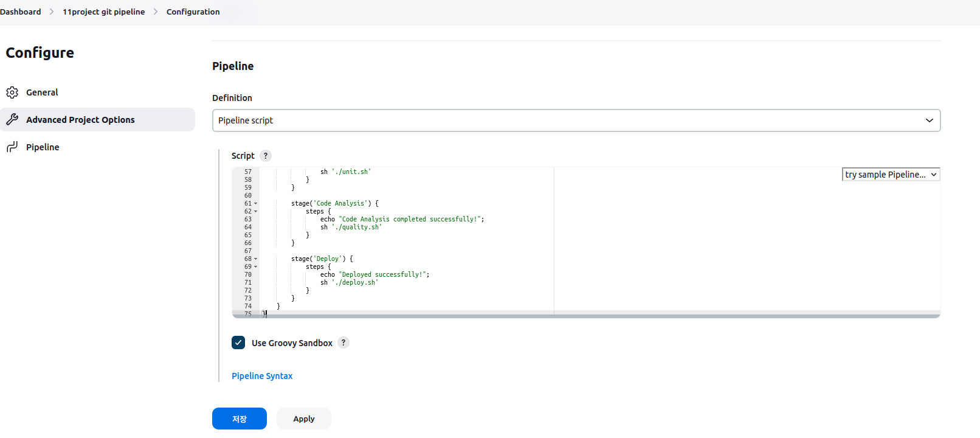Click on sh './deploy.sh' line
The width and height of the screenshot is (980, 438).
click(349, 283)
